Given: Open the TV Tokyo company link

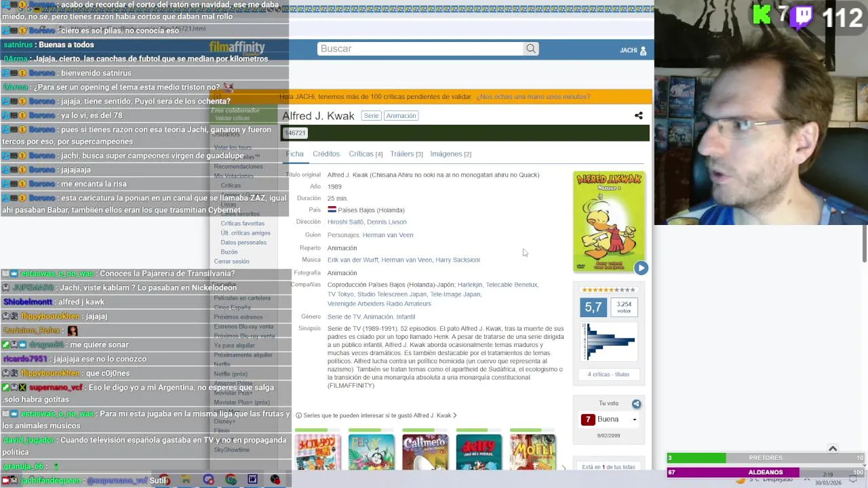Looking at the screenshot, I should (x=340, y=294).
